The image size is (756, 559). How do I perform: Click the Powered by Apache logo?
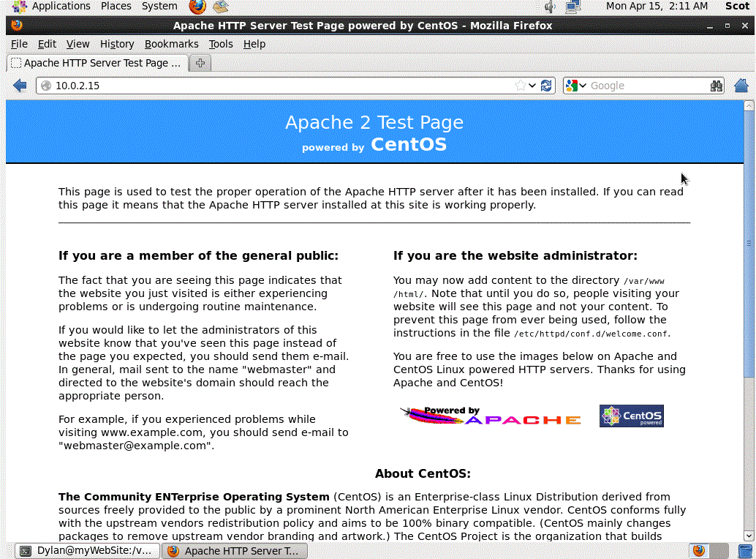(488, 416)
